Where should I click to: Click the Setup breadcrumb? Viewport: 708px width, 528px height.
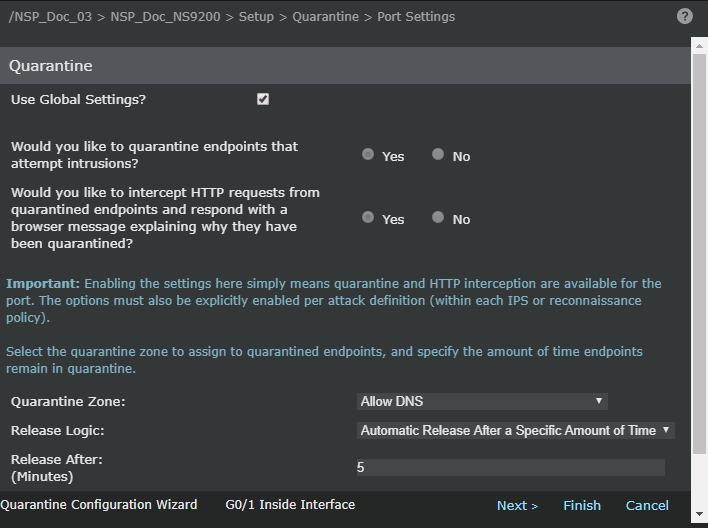point(256,17)
